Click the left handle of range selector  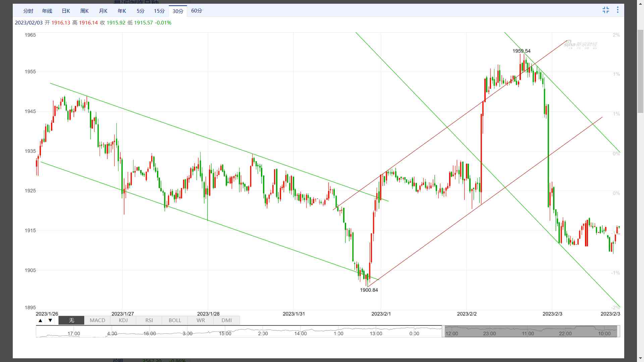click(443, 331)
